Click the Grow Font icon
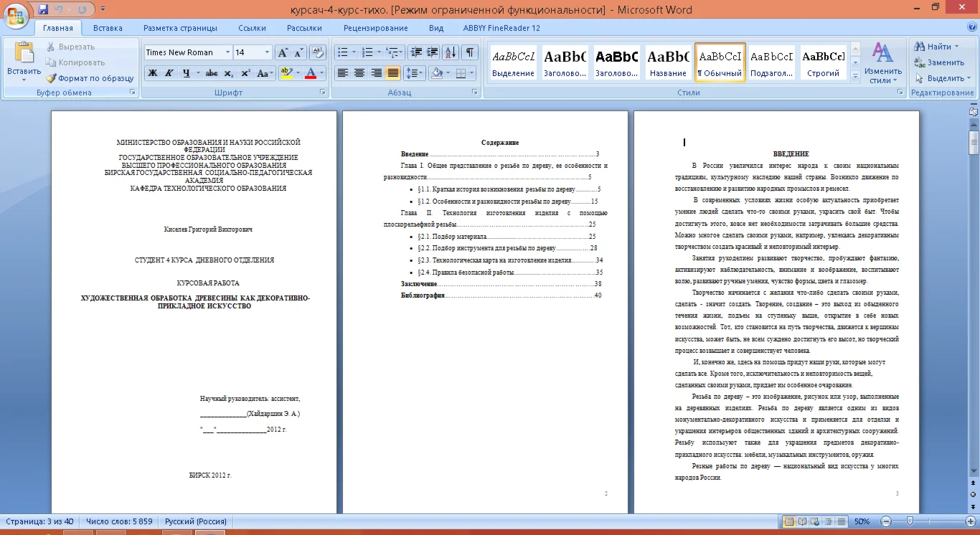Viewport: 980px width, 535px height. click(x=283, y=52)
